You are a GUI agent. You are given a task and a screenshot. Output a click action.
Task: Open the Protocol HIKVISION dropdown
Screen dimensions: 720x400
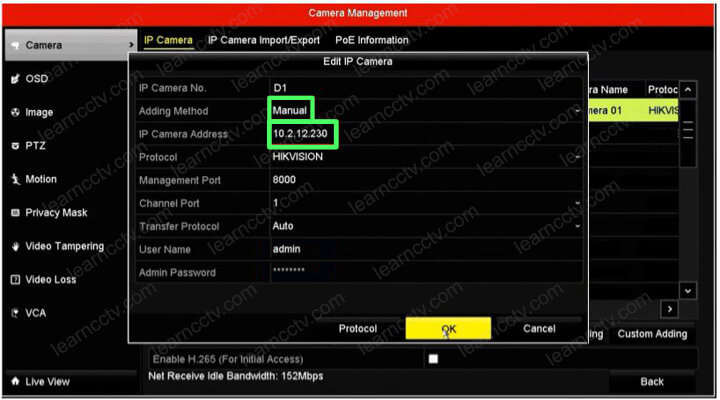[577, 157]
